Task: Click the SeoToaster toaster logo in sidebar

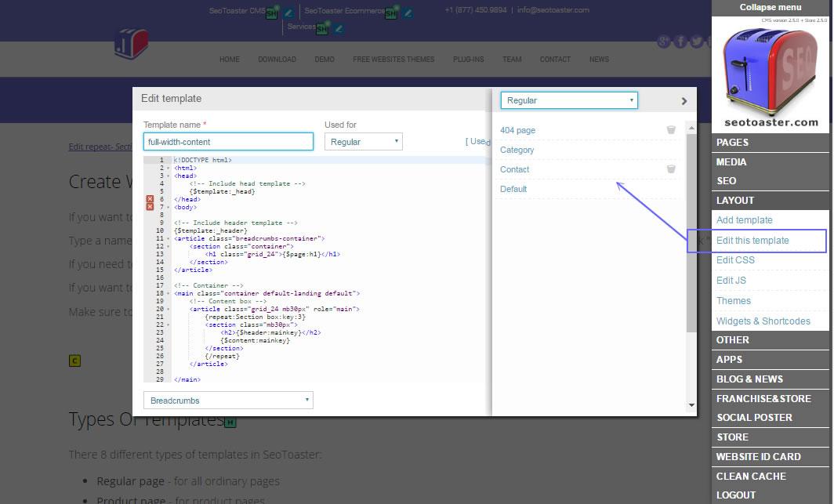Action: point(771,73)
